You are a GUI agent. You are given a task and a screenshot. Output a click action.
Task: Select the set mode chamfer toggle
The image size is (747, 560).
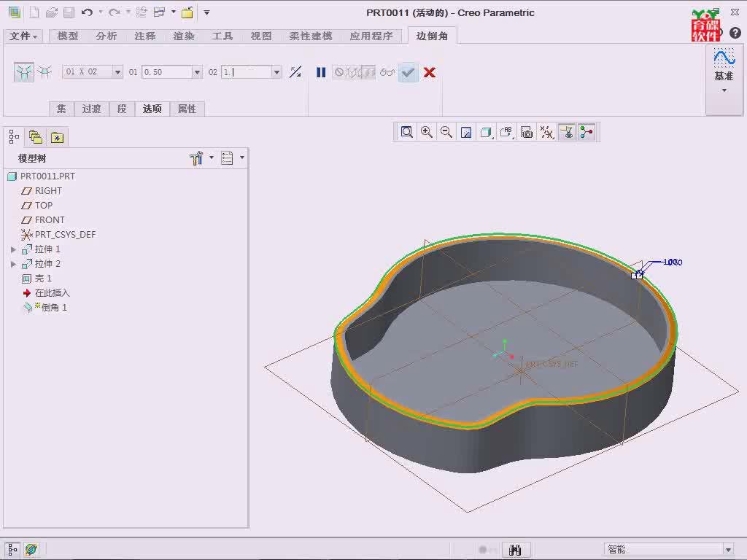click(24, 72)
